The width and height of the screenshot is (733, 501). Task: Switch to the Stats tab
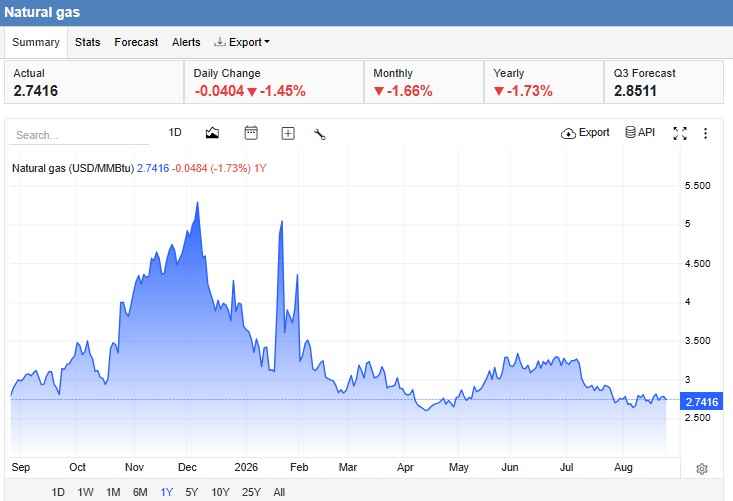click(x=87, y=42)
